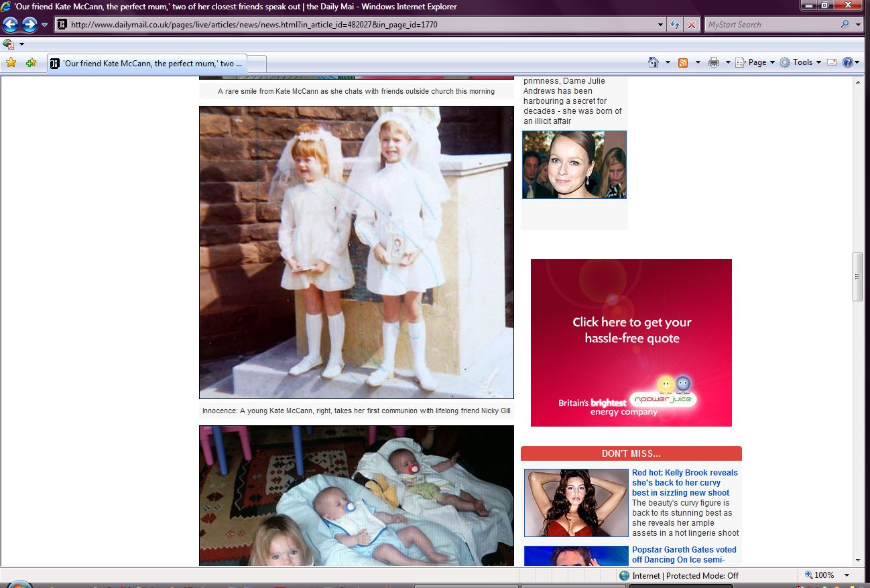Viewport: 870px width, 588px height.
Task: Click the blue Help icon
Action: (847, 62)
